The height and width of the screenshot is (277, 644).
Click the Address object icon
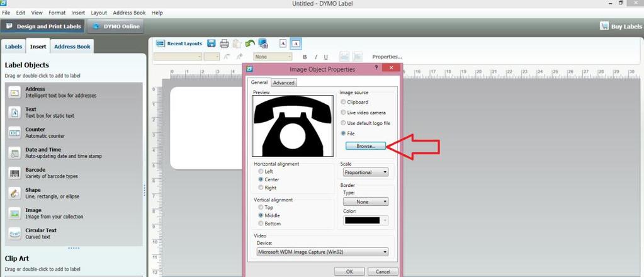click(x=14, y=93)
